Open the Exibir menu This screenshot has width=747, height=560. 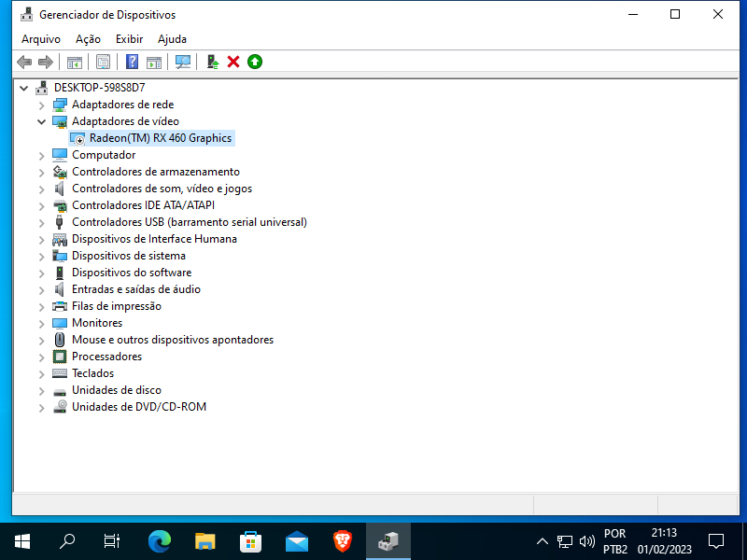coord(129,39)
